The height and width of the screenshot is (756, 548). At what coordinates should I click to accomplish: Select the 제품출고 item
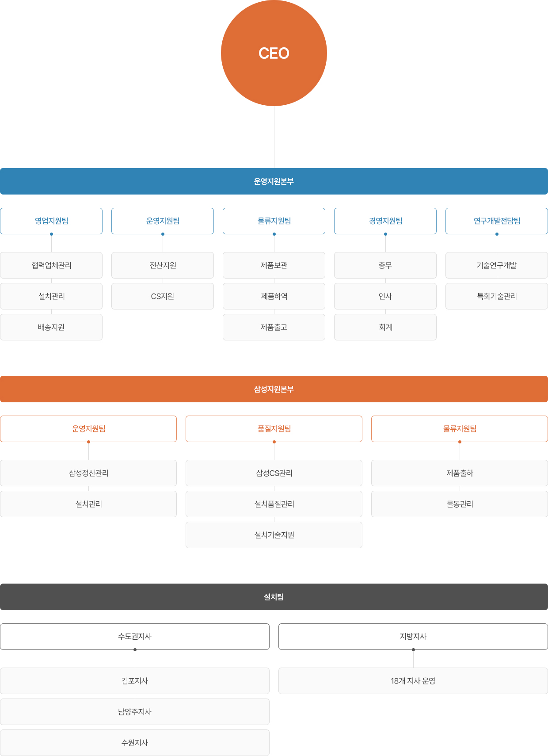[x=274, y=327]
